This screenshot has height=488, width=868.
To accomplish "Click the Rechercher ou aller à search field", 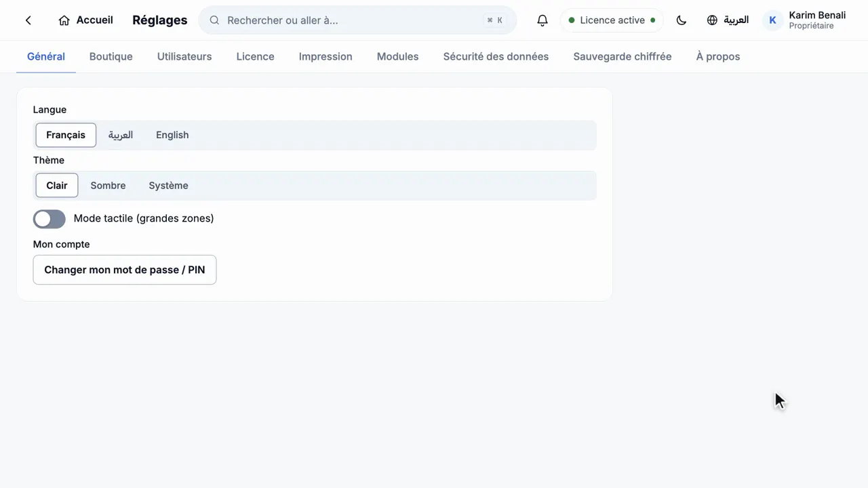I will 357,20.
